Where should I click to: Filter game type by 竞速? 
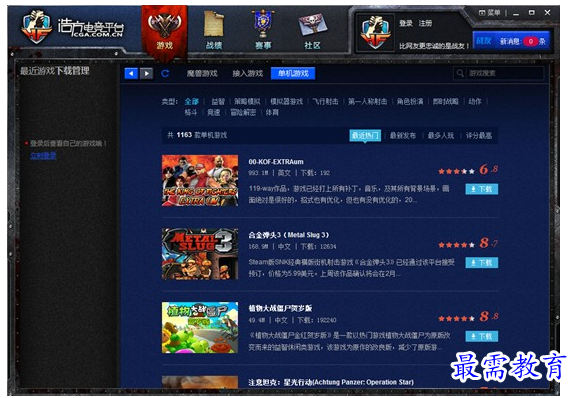pyautogui.click(x=213, y=112)
